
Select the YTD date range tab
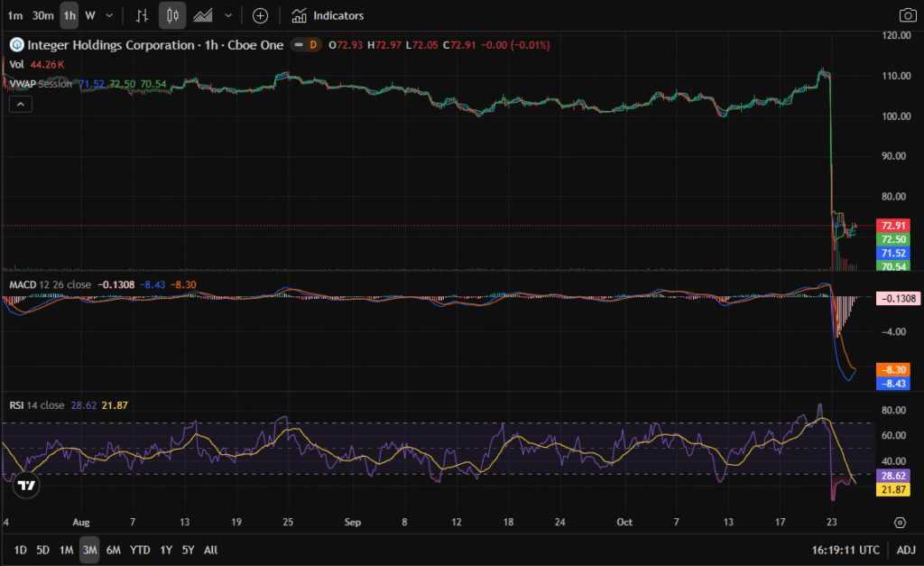tap(140, 550)
